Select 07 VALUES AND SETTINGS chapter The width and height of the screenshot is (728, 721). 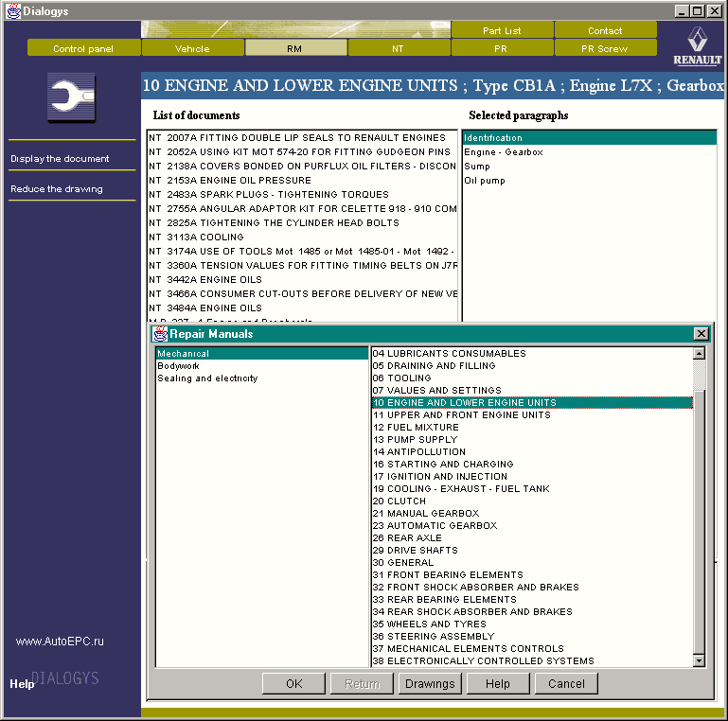[533, 390]
